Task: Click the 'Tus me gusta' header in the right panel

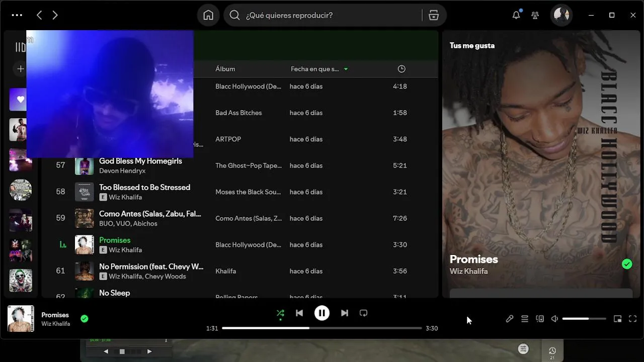Action: pos(472,45)
